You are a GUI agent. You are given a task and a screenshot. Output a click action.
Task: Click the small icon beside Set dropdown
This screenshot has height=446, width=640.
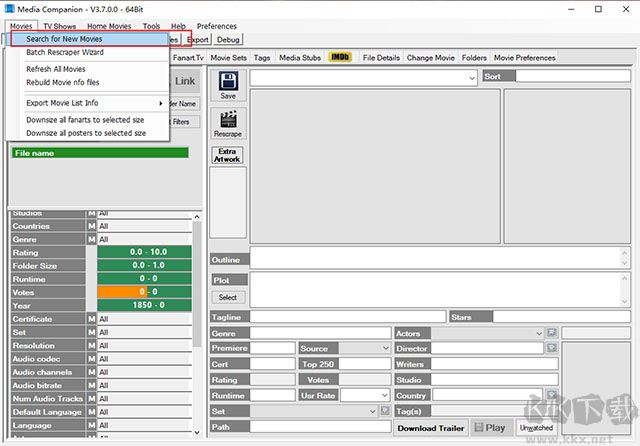click(x=385, y=411)
